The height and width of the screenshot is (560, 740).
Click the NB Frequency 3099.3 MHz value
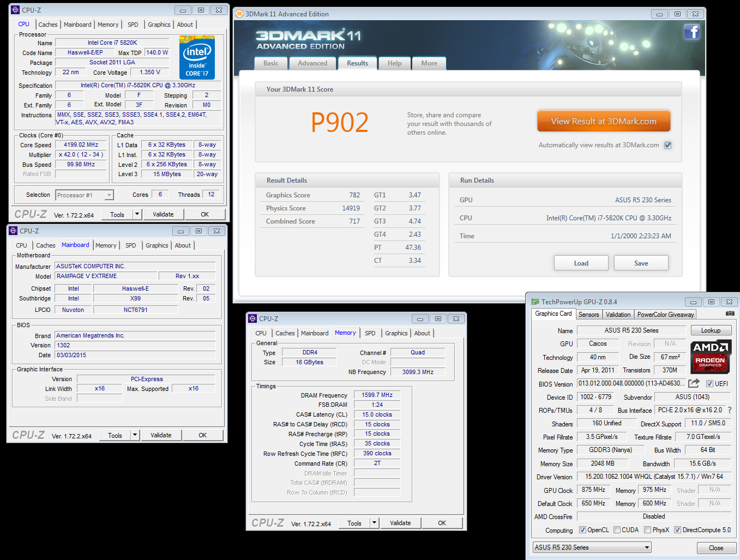(x=418, y=372)
